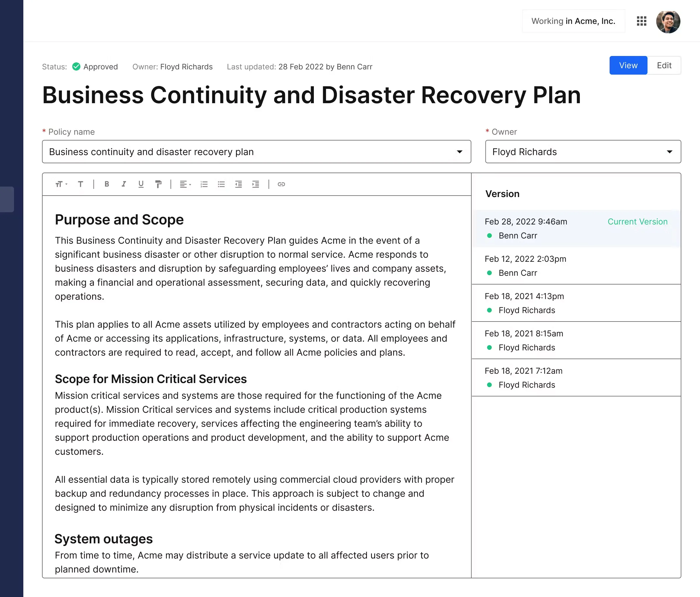The height and width of the screenshot is (597, 700).
Task: Apply italic formatting
Action: 124,184
